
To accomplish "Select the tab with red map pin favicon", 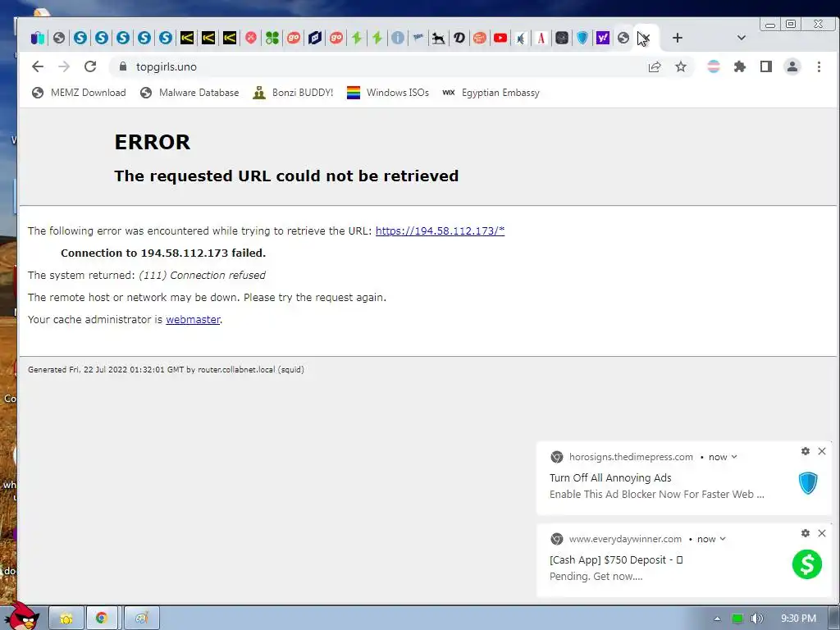I will click(251, 38).
